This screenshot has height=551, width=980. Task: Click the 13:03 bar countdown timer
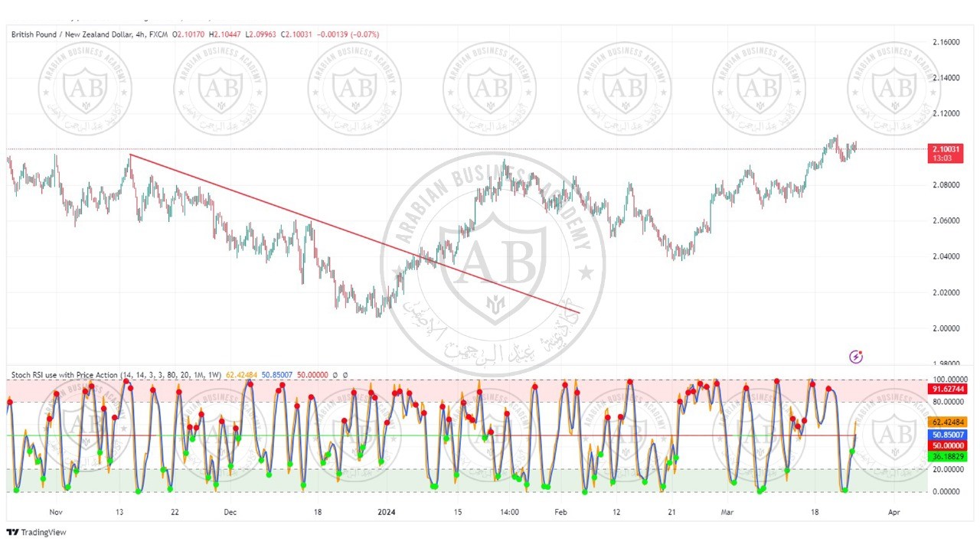pos(944,158)
